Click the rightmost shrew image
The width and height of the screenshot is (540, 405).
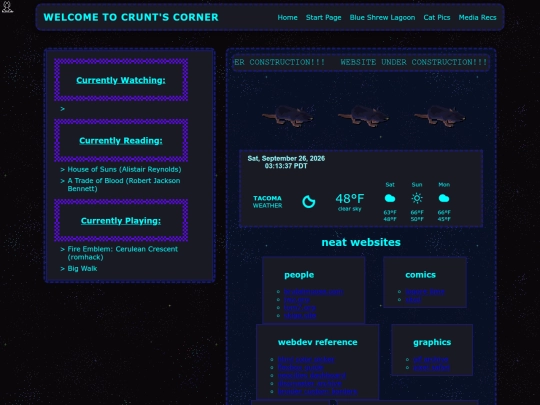click(x=439, y=116)
